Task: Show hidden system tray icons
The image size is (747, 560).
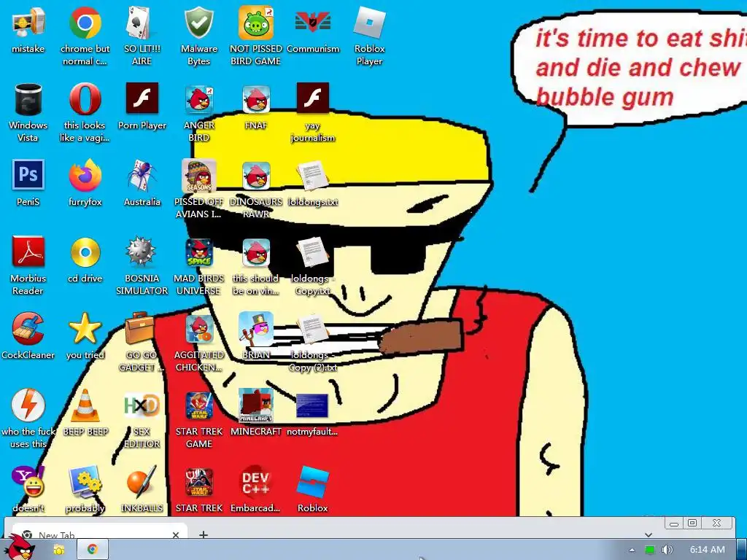Action: [x=632, y=550]
